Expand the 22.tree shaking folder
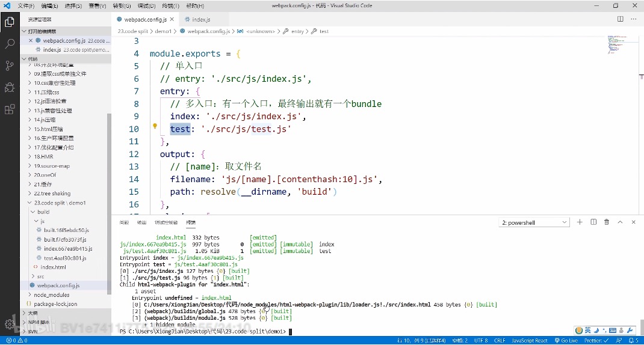 tap(66, 193)
